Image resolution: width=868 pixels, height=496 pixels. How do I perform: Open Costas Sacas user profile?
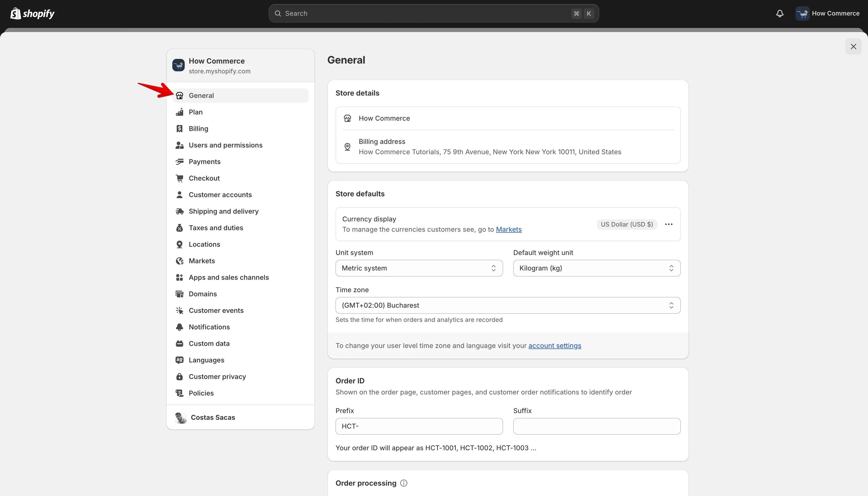[241, 418]
